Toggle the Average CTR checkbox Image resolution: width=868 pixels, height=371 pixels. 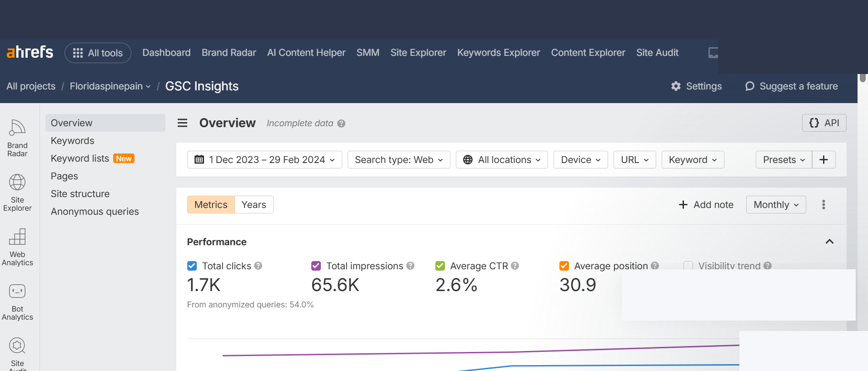coord(440,266)
